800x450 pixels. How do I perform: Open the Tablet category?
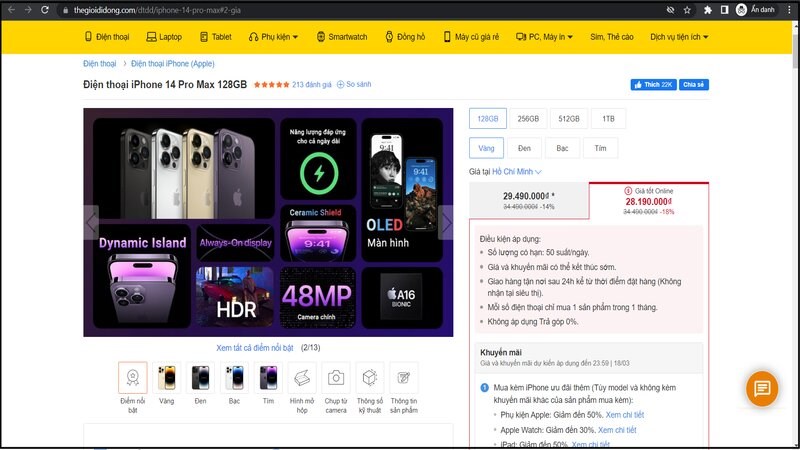[x=216, y=37]
